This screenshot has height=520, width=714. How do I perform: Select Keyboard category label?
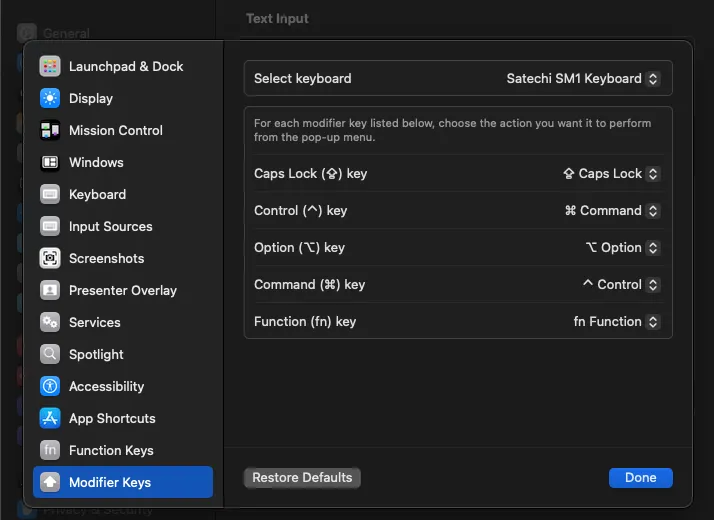point(97,194)
